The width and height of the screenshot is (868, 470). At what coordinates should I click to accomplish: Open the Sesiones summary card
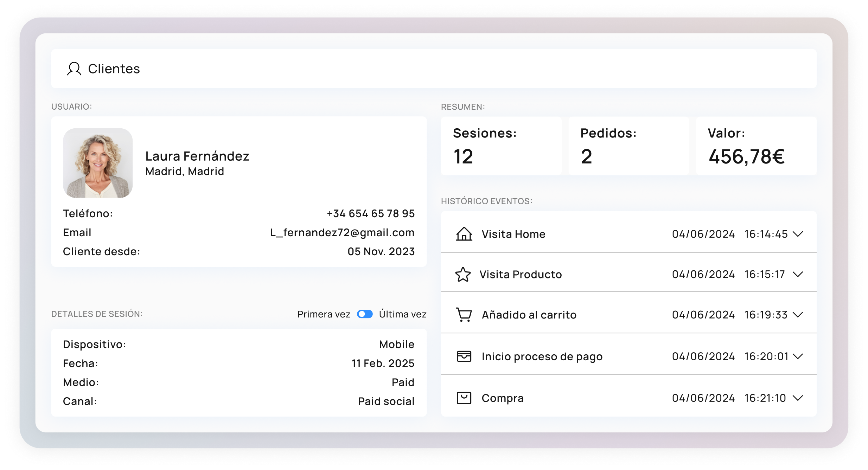[x=501, y=146]
